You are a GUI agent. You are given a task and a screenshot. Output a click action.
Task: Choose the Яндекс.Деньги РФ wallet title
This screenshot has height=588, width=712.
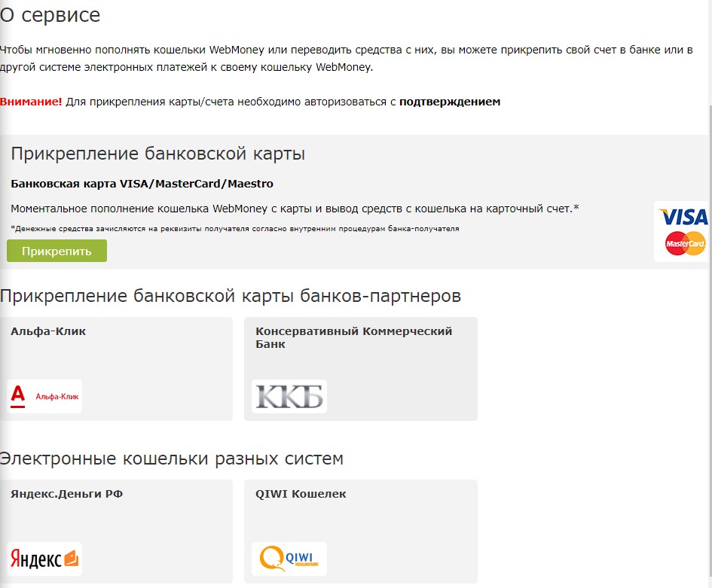[x=67, y=494]
